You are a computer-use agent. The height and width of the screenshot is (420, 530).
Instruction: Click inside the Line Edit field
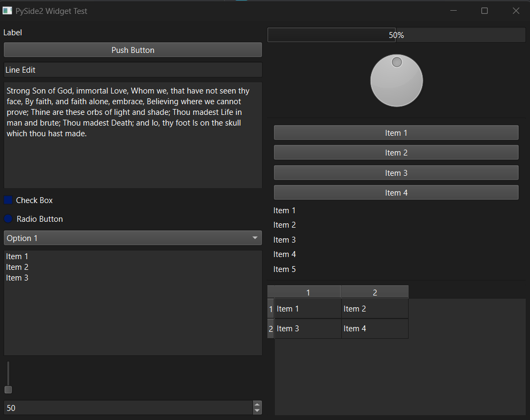point(133,69)
